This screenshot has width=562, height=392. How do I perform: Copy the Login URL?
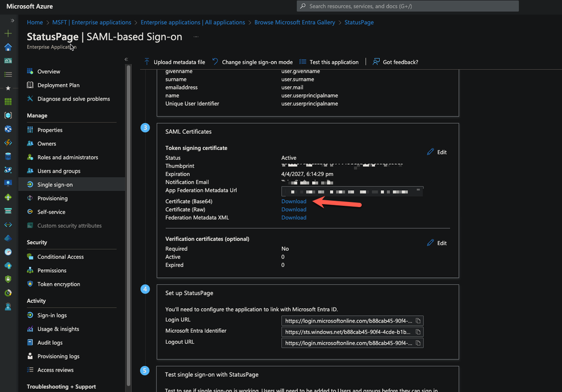pos(418,321)
